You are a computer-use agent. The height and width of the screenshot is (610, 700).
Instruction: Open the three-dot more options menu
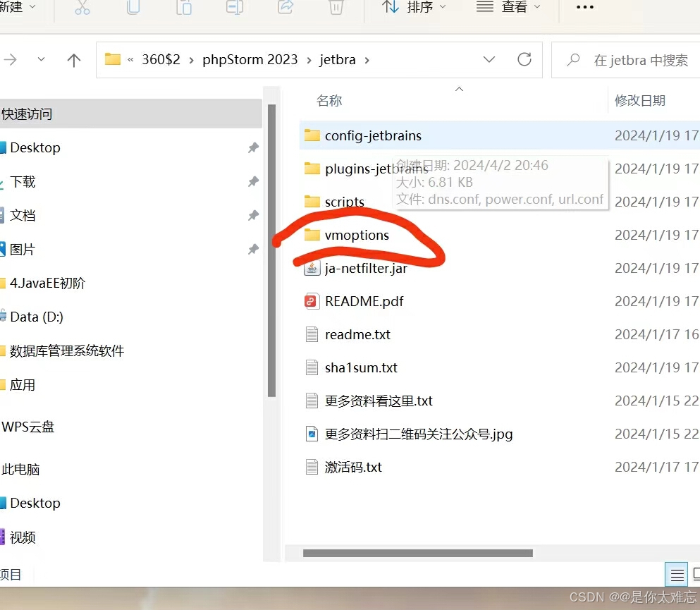pyautogui.click(x=585, y=7)
